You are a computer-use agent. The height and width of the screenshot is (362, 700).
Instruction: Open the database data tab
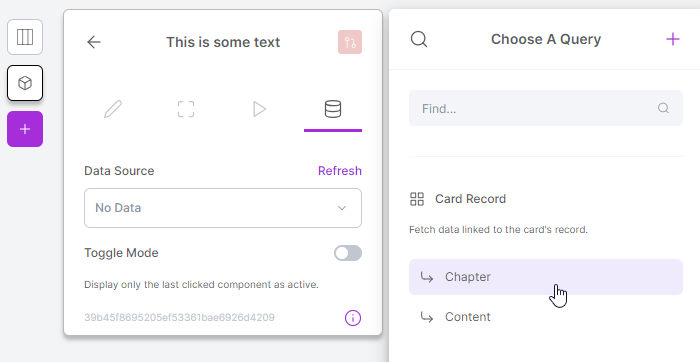click(333, 109)
